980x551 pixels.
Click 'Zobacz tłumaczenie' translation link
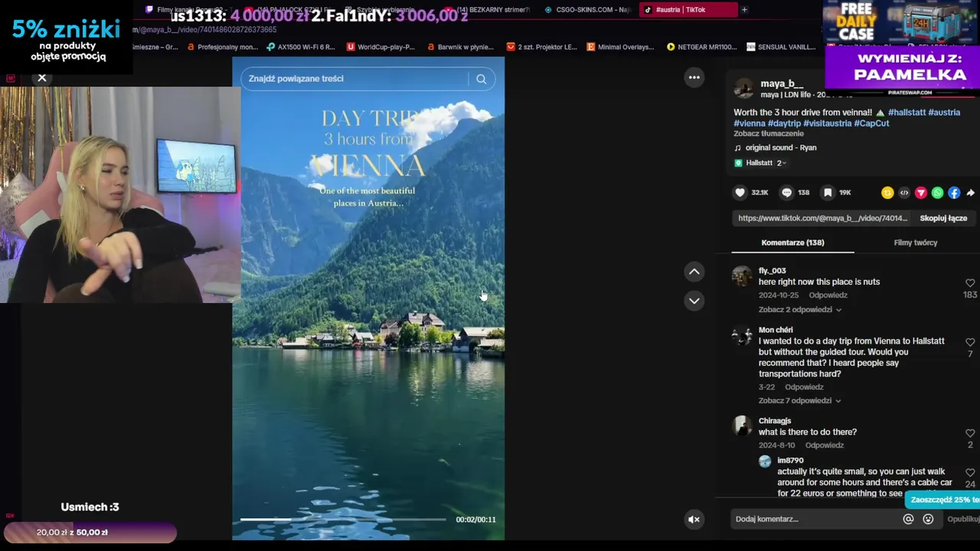tap(769, 134)
